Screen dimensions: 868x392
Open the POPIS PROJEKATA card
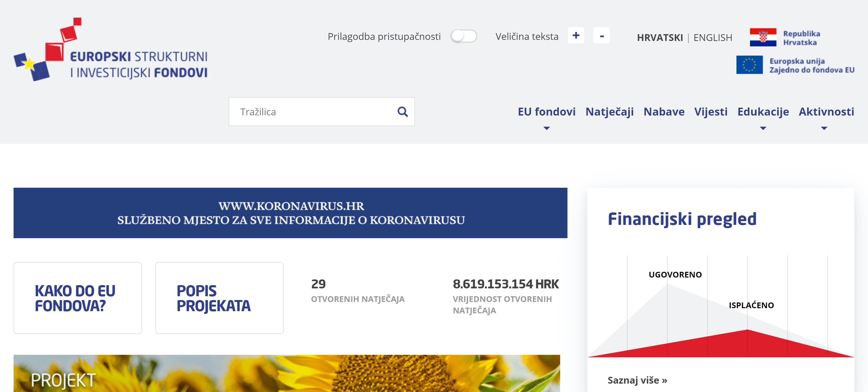click(219, 298)
